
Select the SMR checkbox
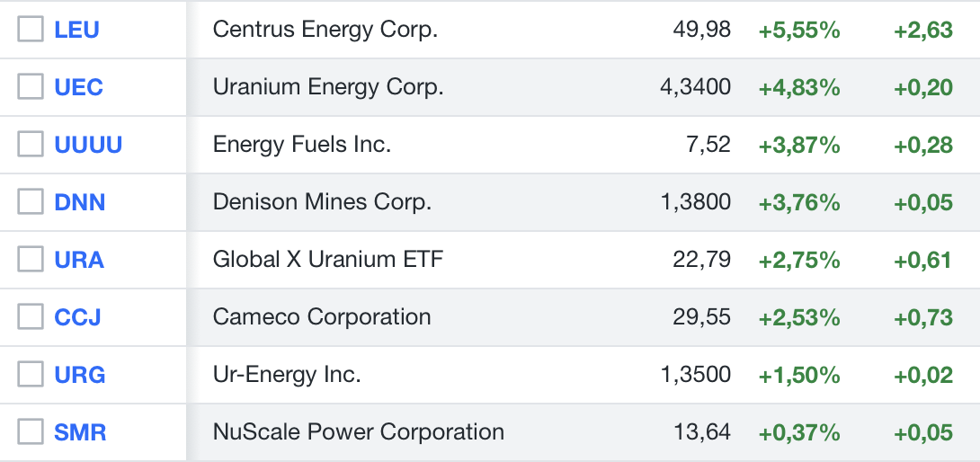click(x=31, y=432)
